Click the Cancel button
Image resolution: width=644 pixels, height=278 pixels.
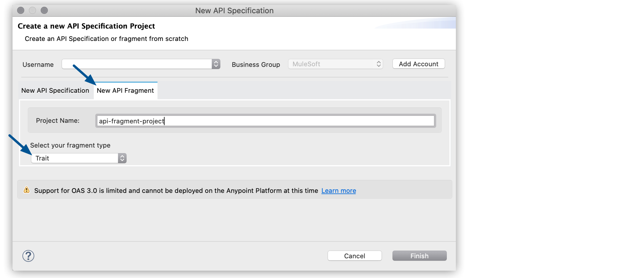(354, 256)
